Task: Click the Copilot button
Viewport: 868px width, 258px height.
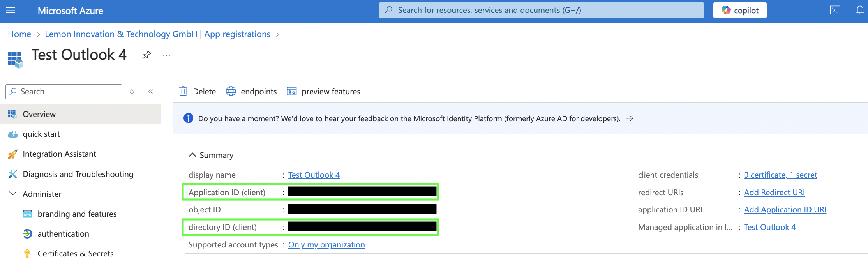Action: point(740,10)
